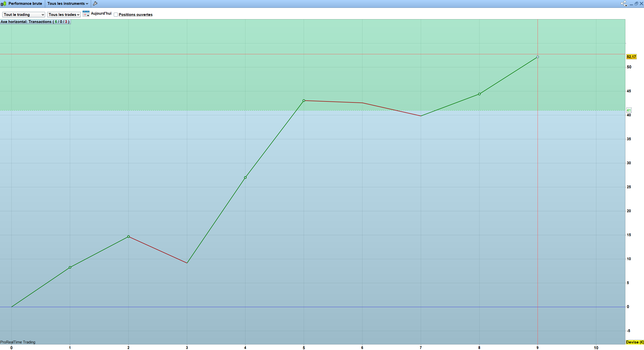644x350 pixels.
Task: Click the green 41 level label
Action: coord(629,110)
